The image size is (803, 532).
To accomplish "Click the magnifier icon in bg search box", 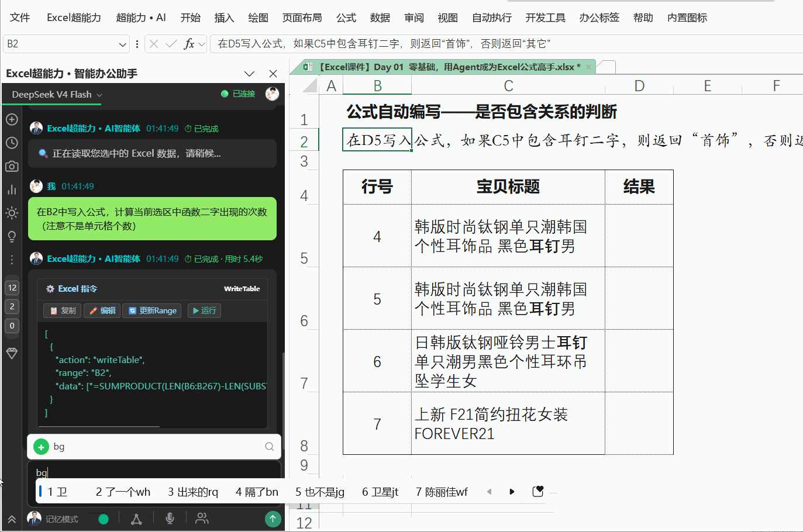I will coord(270,447).
